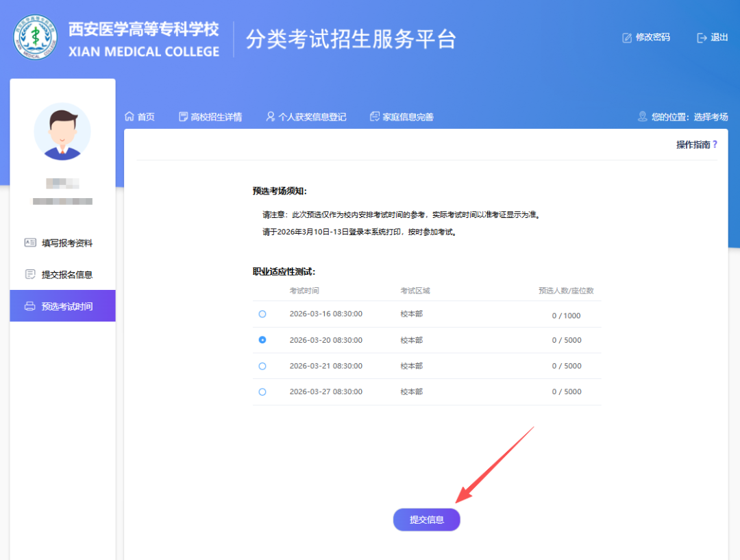This screenshot has height=560, width=740.
Task: Select the 2026-03-20 08:30:00 exam time radio
Action: click(x=262, y=340)
